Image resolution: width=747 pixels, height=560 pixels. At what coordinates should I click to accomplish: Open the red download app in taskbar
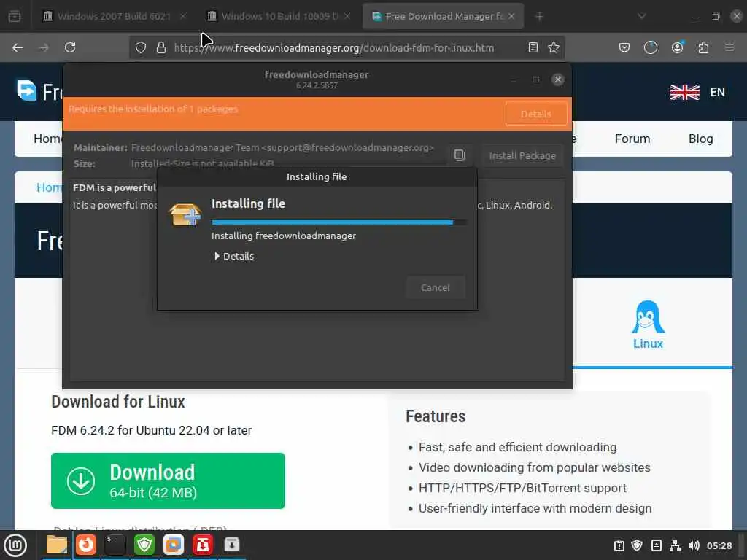click(x=203, y=545)
